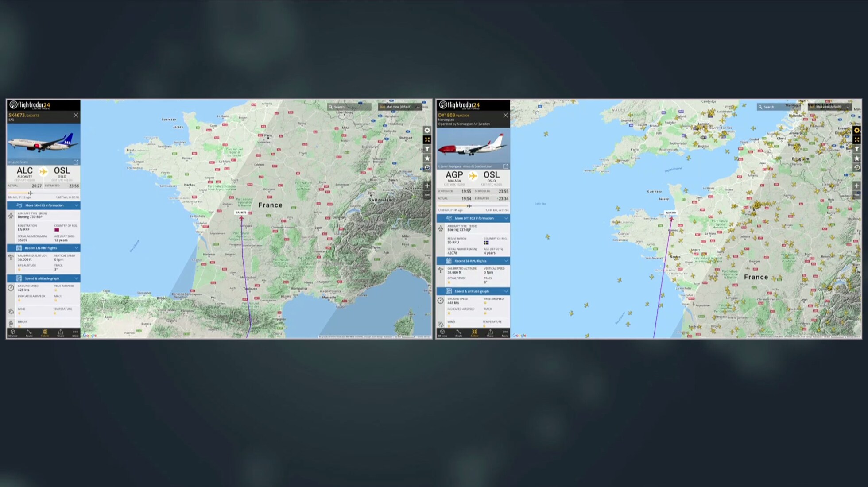Open More options in SK4673 panel
The width and height of the screenshot is (868, 487).
coord(75,333)
